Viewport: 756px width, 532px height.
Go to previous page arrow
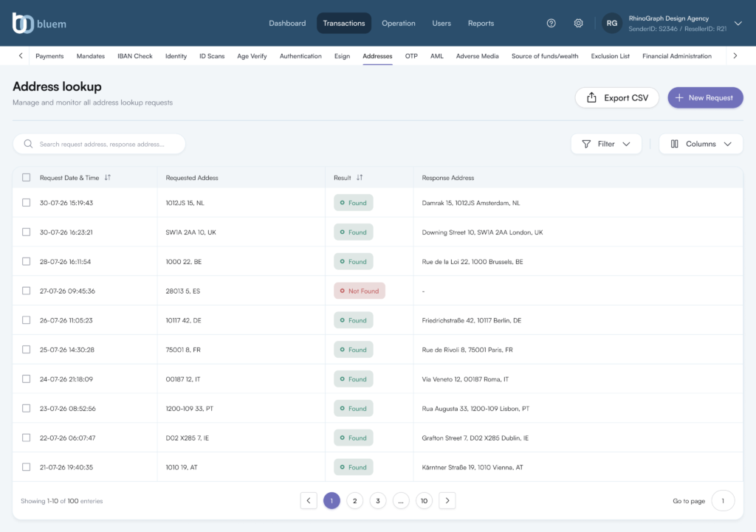[309, 501]
